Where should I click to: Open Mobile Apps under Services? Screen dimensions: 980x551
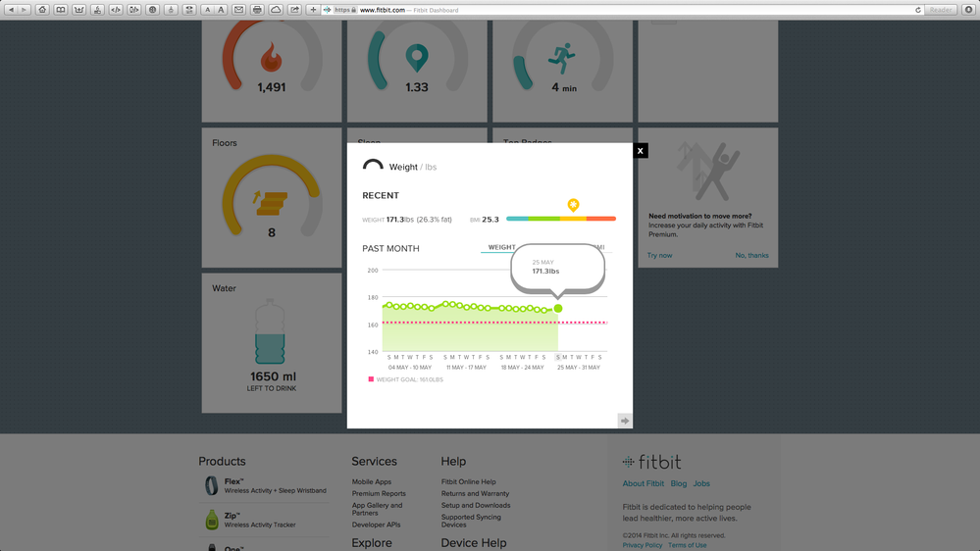[x=371, y=481]
